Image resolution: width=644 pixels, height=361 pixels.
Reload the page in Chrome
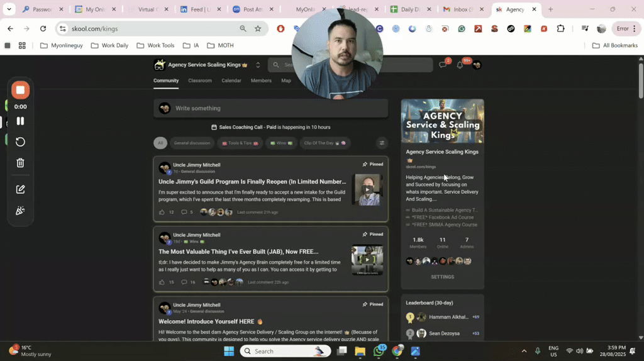(x=43, y=29)
